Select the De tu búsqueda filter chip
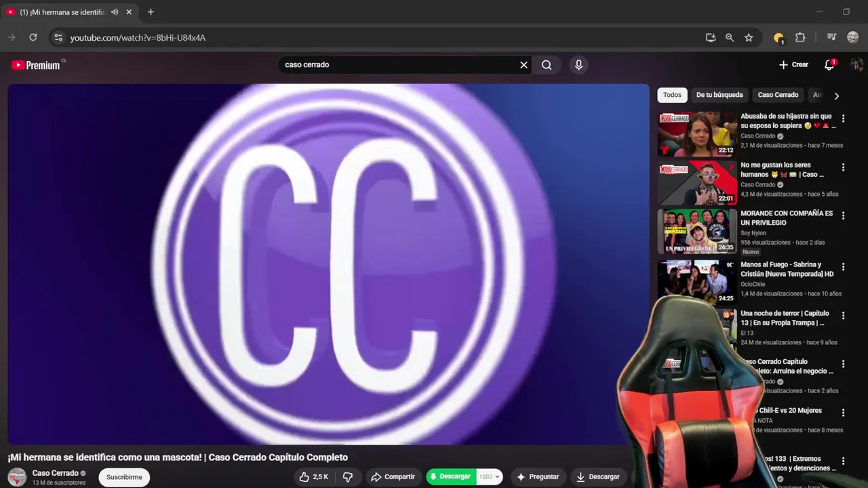This screenshot has width=868, height=488. tap(719, 95)
